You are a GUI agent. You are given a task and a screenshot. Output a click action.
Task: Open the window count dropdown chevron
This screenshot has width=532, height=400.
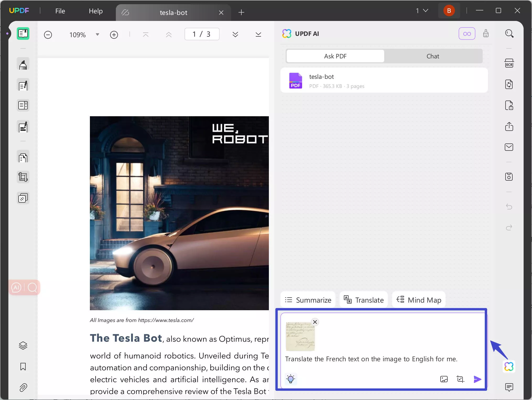pos(426,11)
